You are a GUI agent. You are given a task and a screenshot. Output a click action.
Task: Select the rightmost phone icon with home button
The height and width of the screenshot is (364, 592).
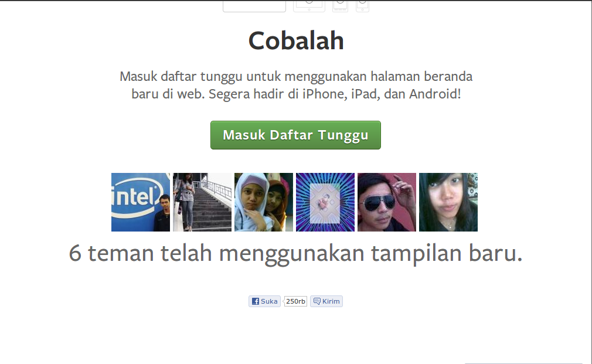[x=362, y=6]
